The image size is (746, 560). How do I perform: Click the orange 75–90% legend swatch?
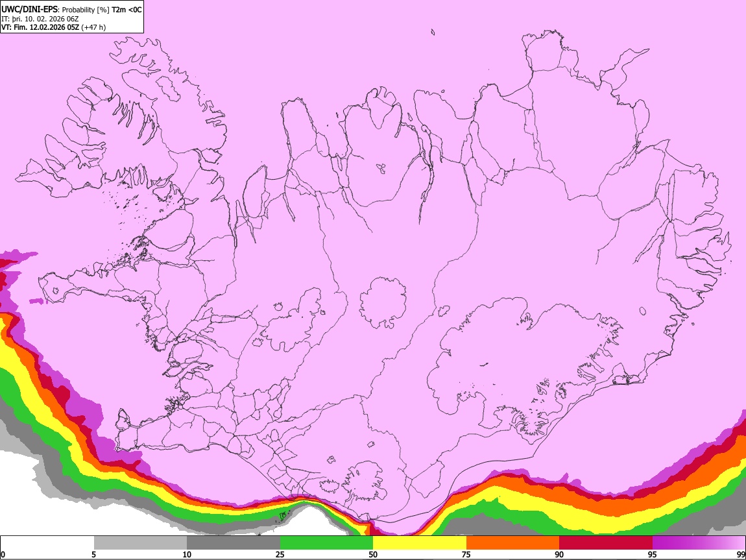click(512, 543)
